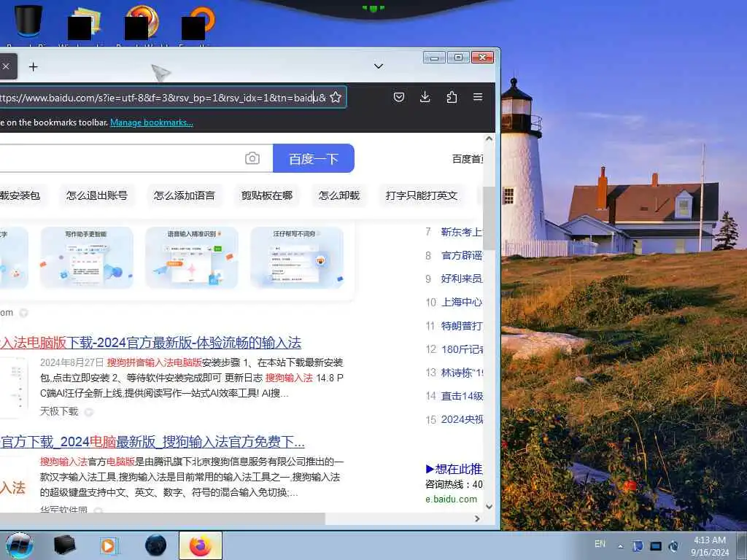Open the 语音输入精准识别 thumbnail card
Image resolution: width=747 pixels, height=560 pixels.
click(192, 257)
